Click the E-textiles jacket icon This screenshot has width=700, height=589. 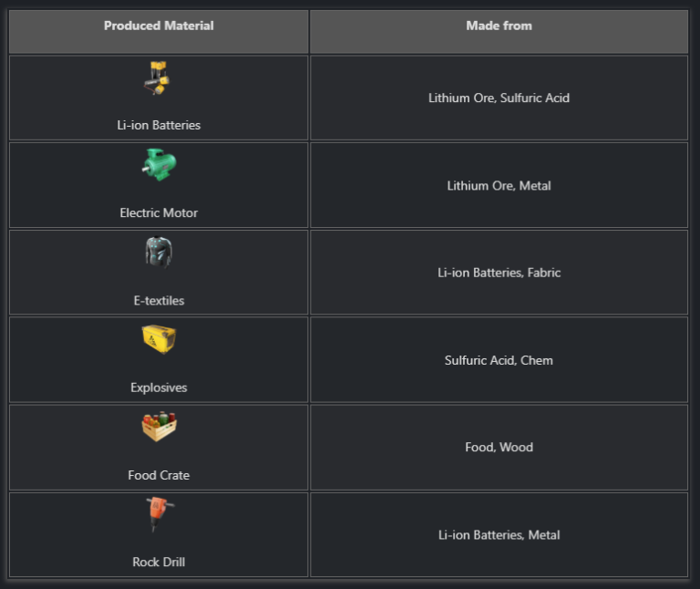(159, 253)
